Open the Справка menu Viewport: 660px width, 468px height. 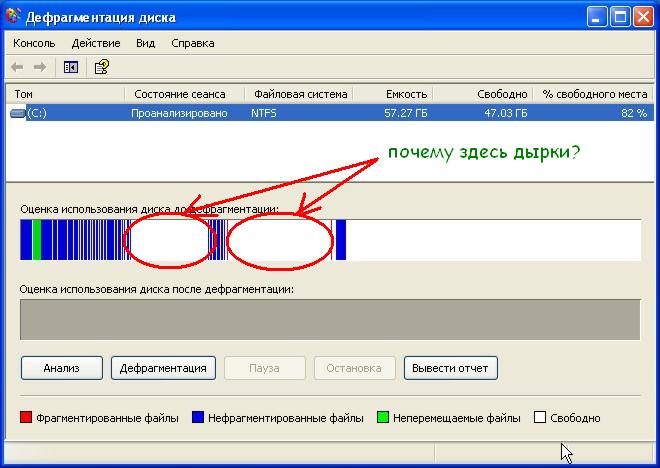(x=193, y=43)
